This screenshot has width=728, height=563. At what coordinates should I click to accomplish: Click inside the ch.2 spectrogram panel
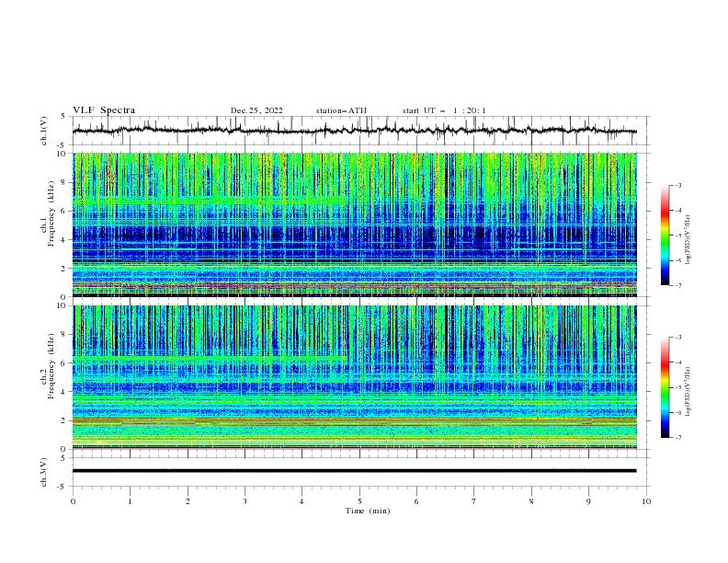[354, 377]
